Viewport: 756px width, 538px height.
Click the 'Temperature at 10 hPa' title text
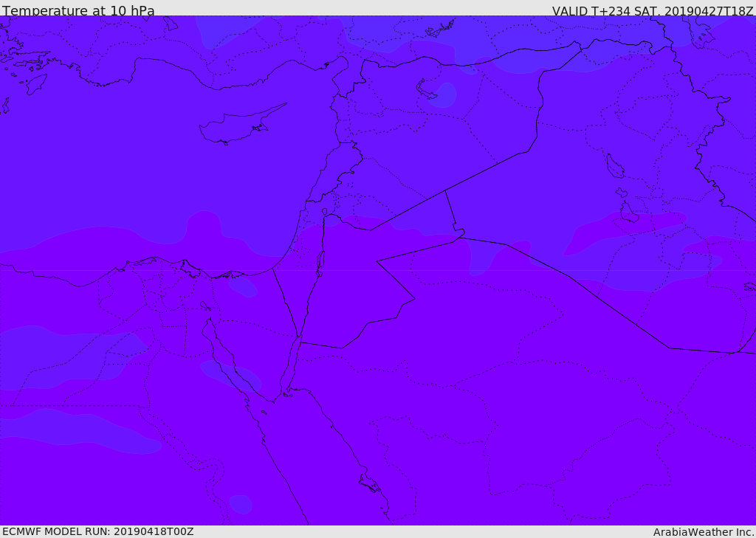78,10
